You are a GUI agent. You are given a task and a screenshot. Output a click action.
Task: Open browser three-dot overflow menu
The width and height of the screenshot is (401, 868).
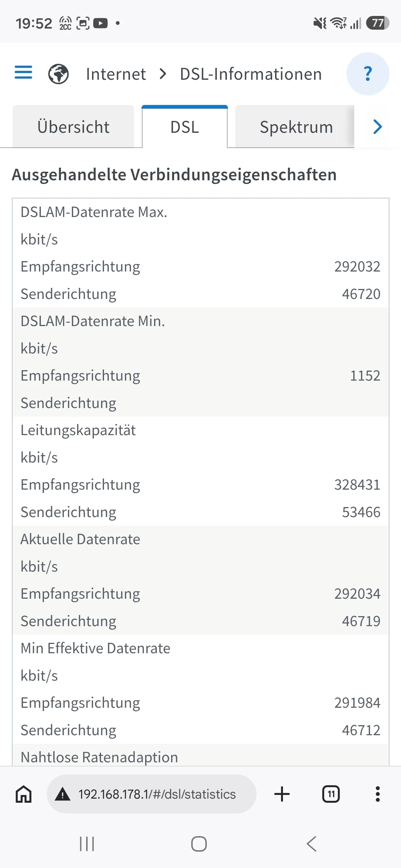[x=378, y=794]
